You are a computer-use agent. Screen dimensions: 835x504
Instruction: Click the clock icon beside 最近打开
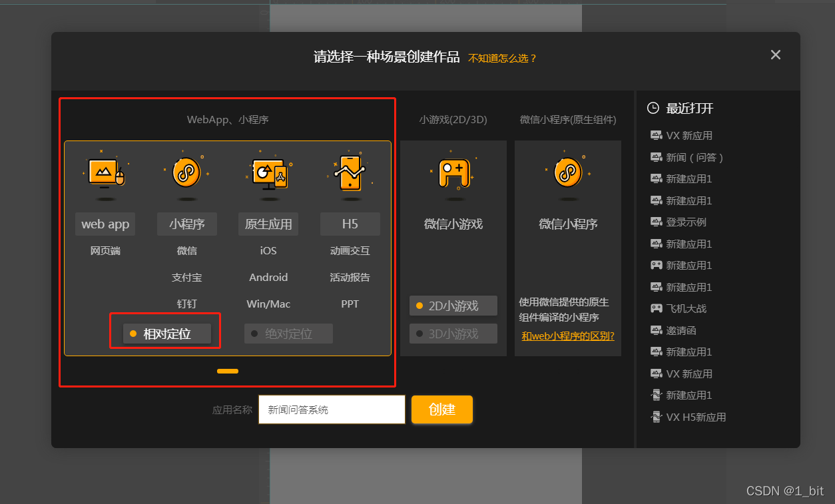(653, 108)
